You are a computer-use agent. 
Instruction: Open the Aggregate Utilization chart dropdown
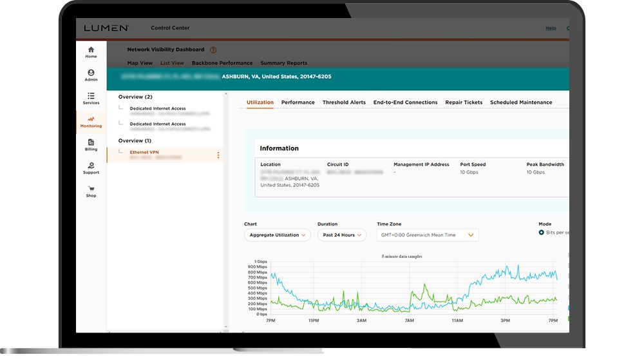pyautogui.click(x=277, y=235)
